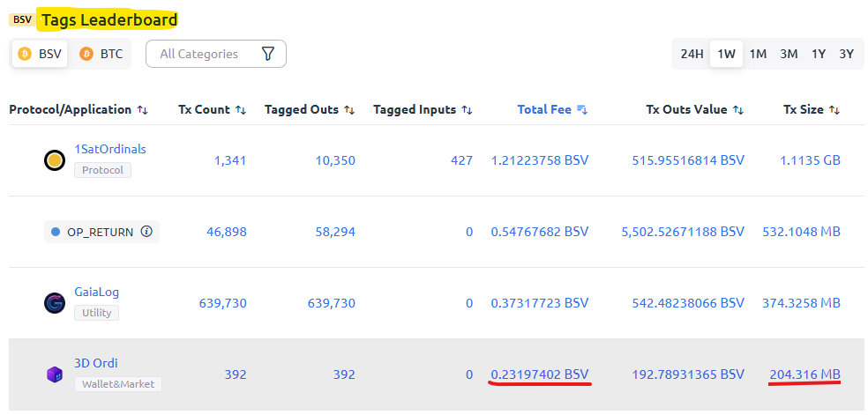868x415 pixels.
Task: Click 3D Ordi Tx Count 392
Action: [x=236, y=374]
